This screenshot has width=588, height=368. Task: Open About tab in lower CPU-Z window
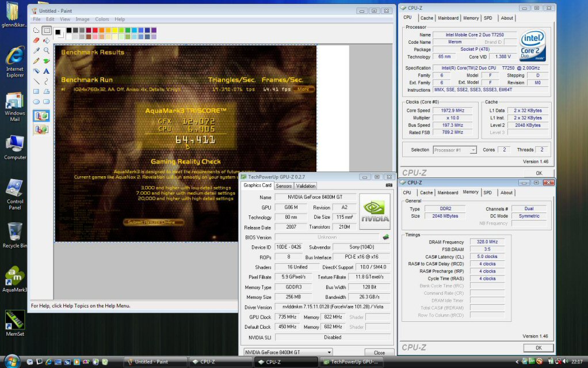(x=506, y=192)
